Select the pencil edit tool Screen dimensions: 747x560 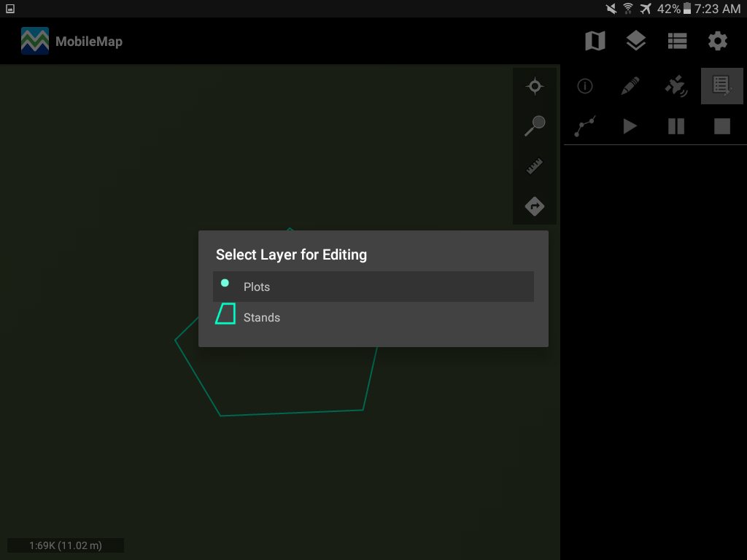pyautogui.click(x=630, y=87)
